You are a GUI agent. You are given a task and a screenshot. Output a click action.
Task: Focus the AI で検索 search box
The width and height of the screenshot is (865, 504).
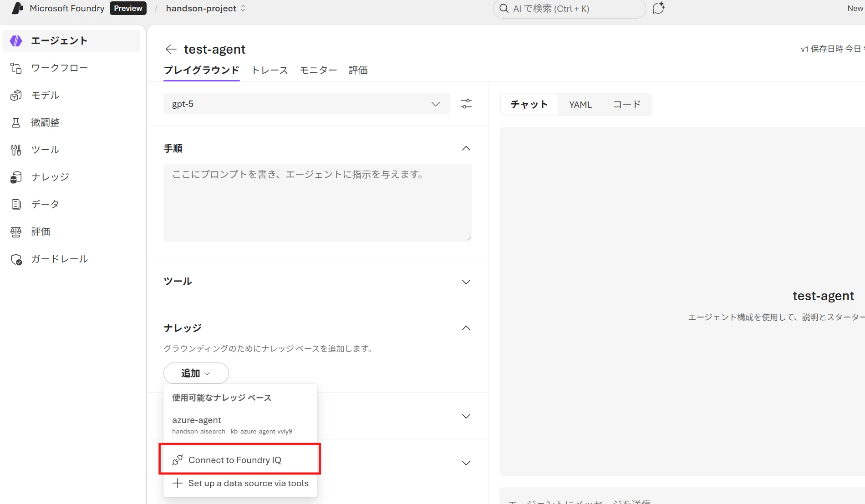[x=569, y=9]
